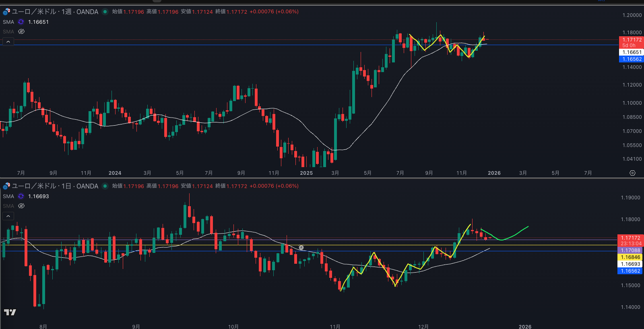Show the hidden SMA on daily chart
The width and height of the screenshot is (644, 329).
click(21, 206)
